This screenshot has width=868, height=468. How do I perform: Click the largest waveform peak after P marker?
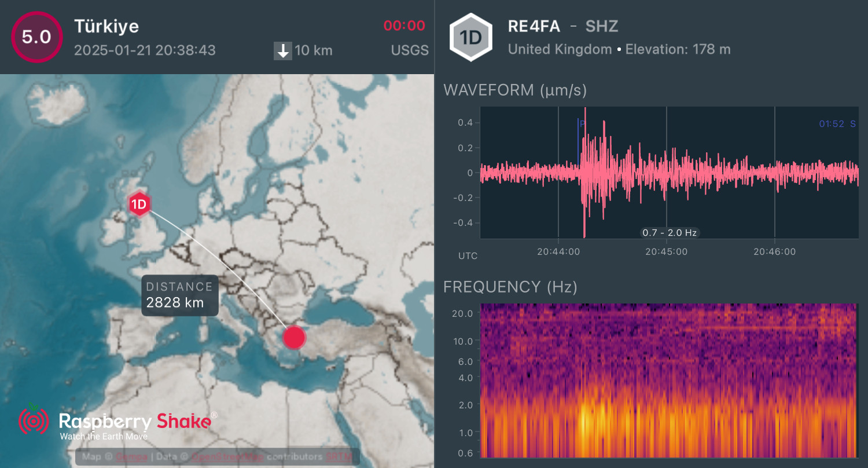point(585,172)
